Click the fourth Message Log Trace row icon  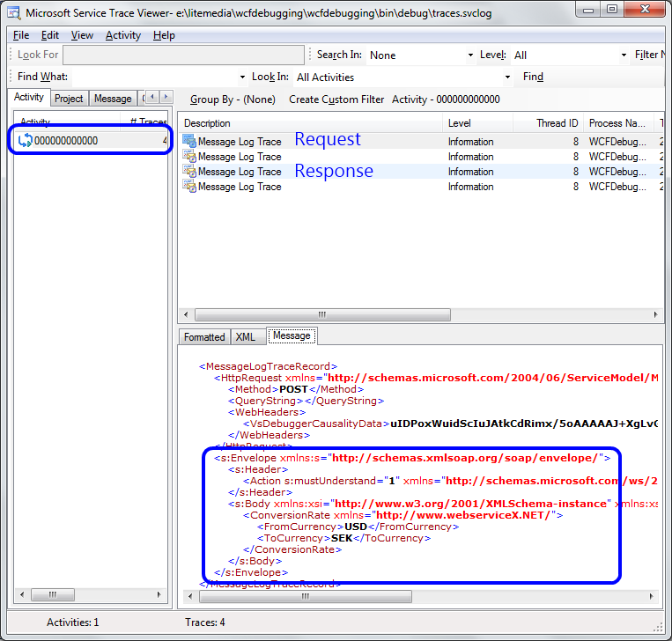pos(189,186)
